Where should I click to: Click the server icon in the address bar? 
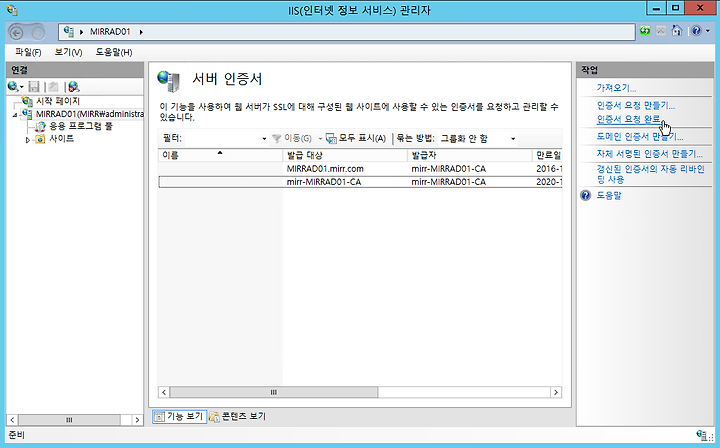point(69,32)
